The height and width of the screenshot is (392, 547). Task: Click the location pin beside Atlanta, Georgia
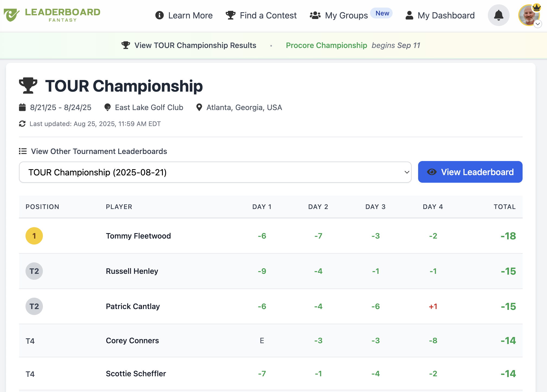pos(199,107)
